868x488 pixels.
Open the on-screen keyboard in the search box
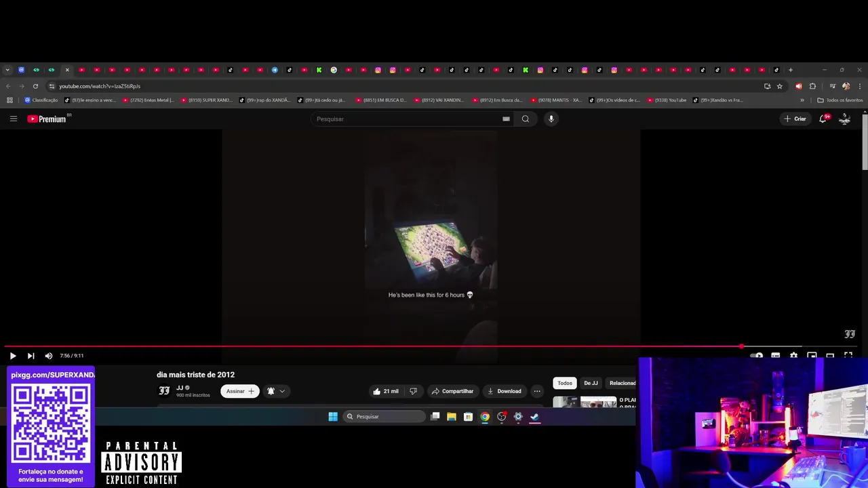506,119
